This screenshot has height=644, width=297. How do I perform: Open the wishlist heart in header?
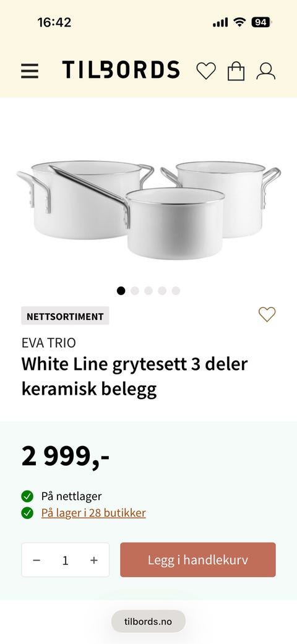(206, 71)
